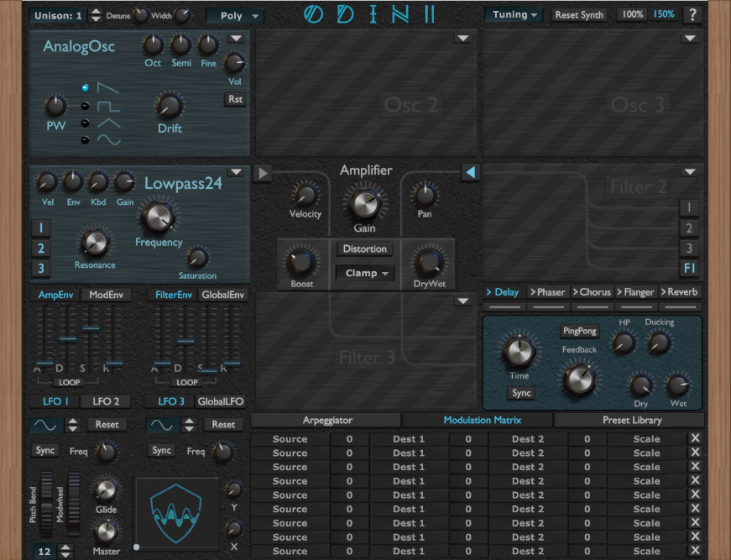Delete the third modulation matrix row

[695, 466]
